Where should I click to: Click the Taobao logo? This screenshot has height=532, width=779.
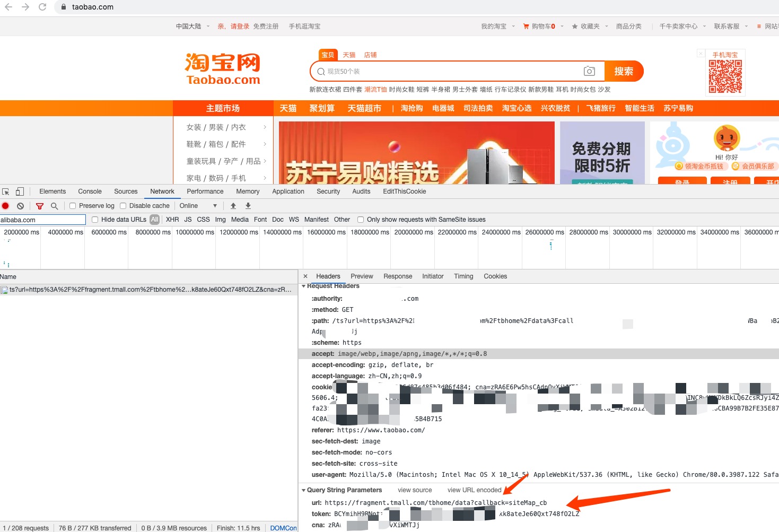pos(223,69)
